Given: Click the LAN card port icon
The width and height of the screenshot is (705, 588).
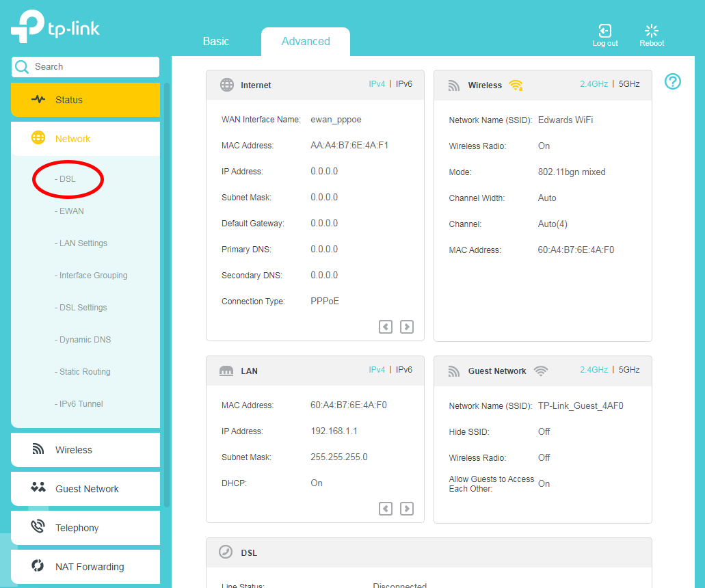Looking at the screenshot, I should 226,371.
